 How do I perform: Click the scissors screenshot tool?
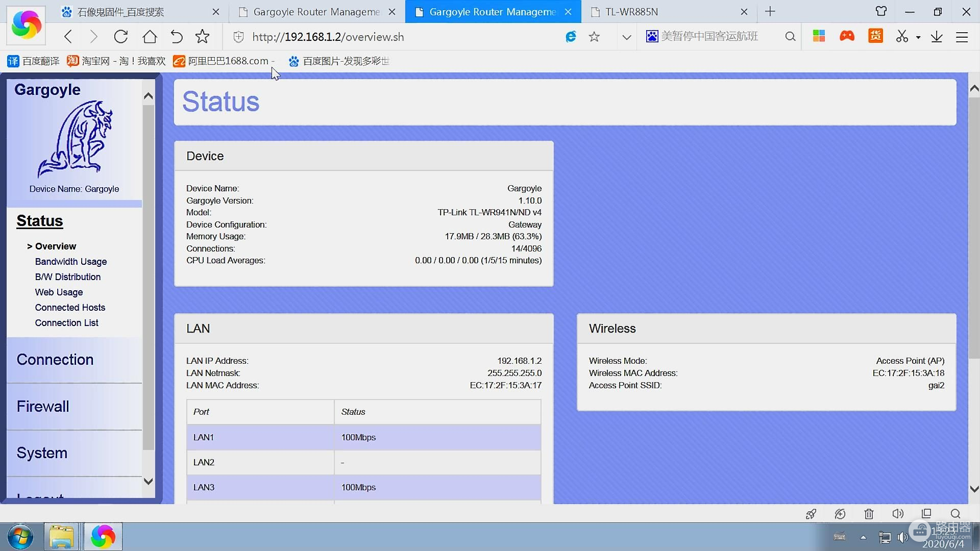tap(902, 37)
